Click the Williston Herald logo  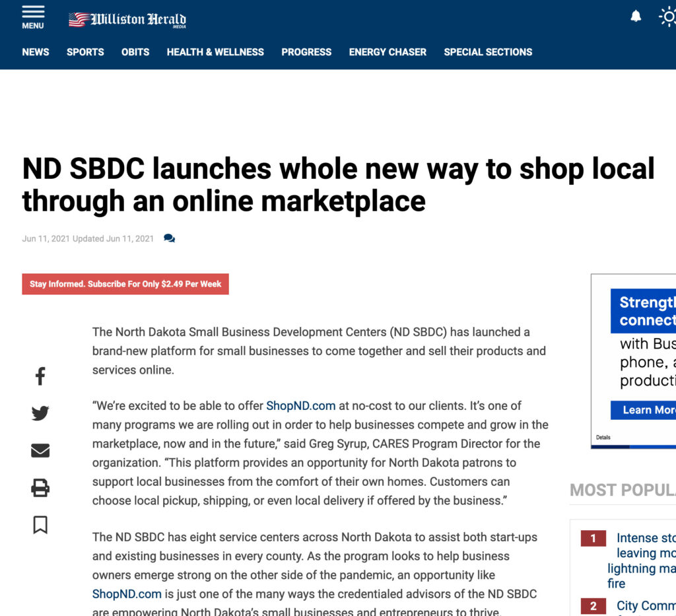[127, 20]
